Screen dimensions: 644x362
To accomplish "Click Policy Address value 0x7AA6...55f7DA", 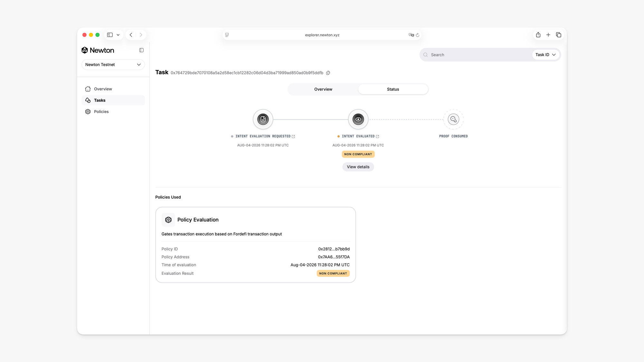I will click(x=334, y=257).
